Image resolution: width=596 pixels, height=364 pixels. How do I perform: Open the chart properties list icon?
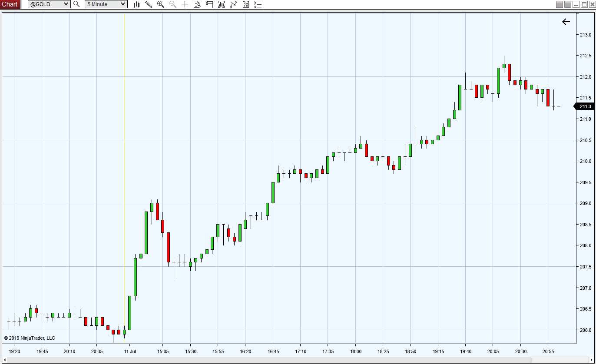coord(258,4)
